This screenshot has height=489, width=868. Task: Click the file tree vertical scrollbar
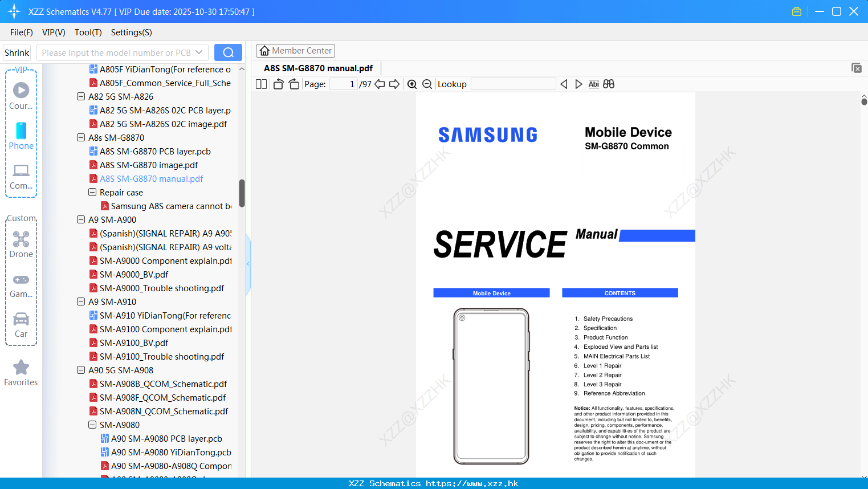click(242, 194)
